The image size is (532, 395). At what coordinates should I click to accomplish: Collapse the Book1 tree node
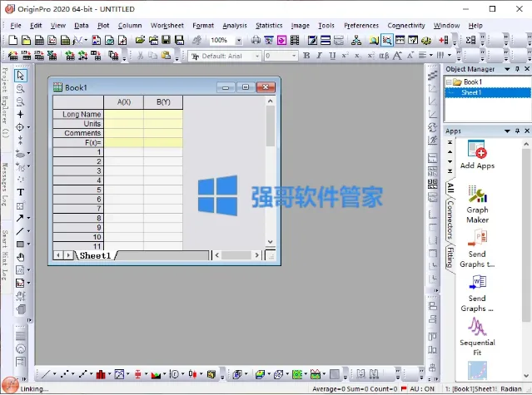click(449, 82)
